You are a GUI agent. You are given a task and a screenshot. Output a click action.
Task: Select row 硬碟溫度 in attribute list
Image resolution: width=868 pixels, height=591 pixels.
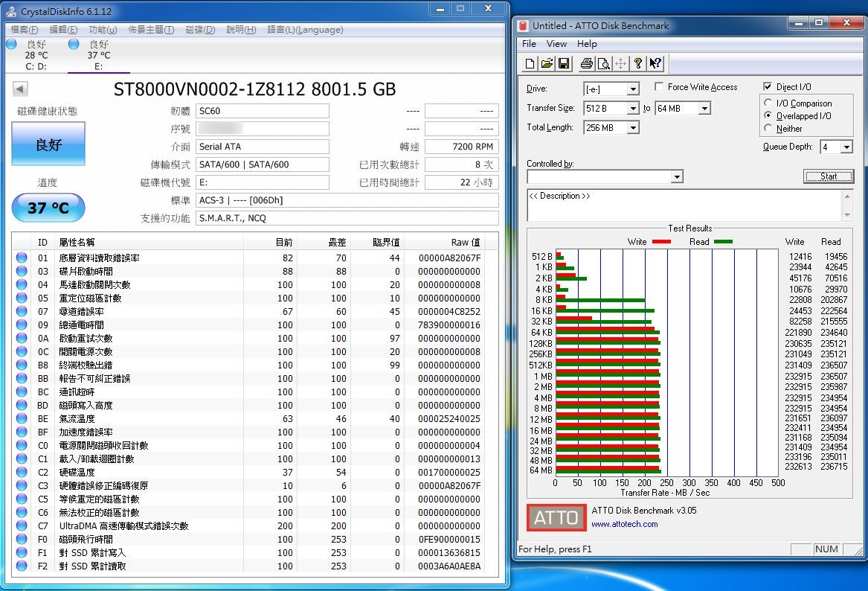point(254,473)
